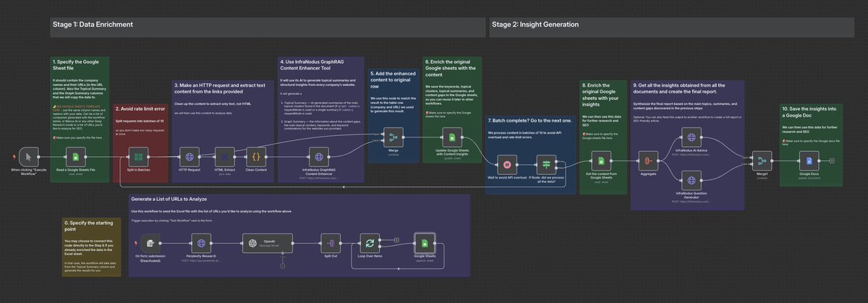Open the Merge node in step 5

393,136
